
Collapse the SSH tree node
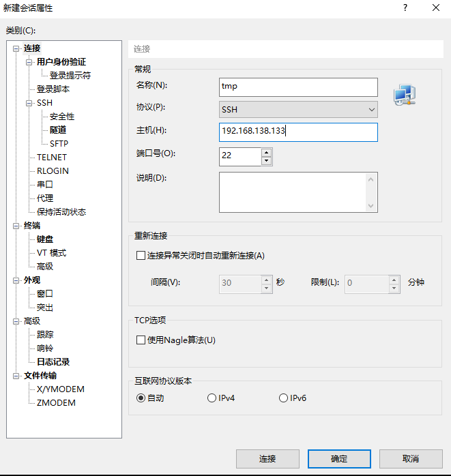click(x=29, y=103)
